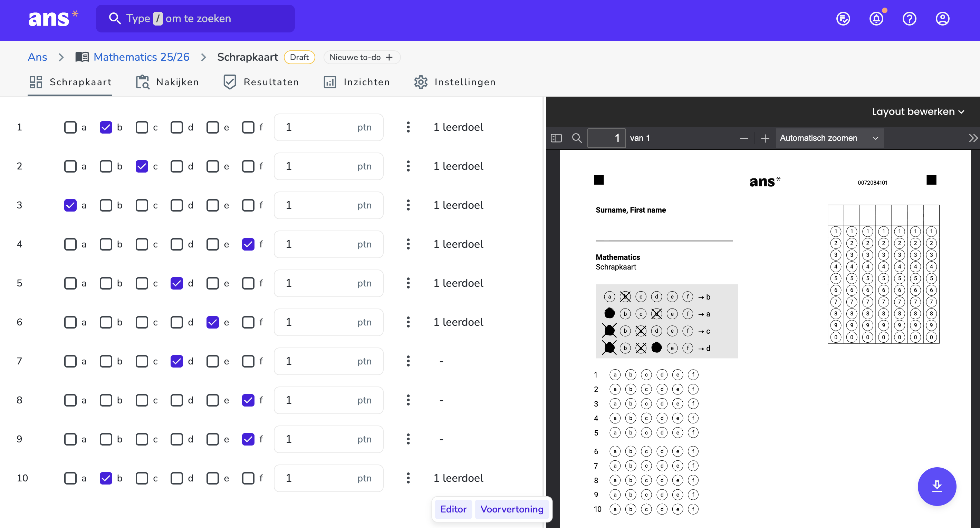
Task: Open three-dot menu for question 9
Action: (x=408, y=439)
